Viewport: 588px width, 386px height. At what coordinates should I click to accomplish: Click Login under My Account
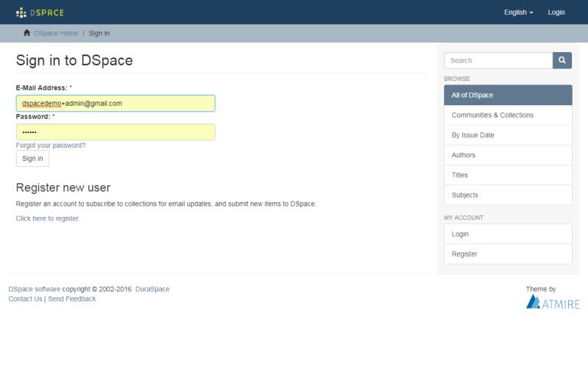point(508,234)
